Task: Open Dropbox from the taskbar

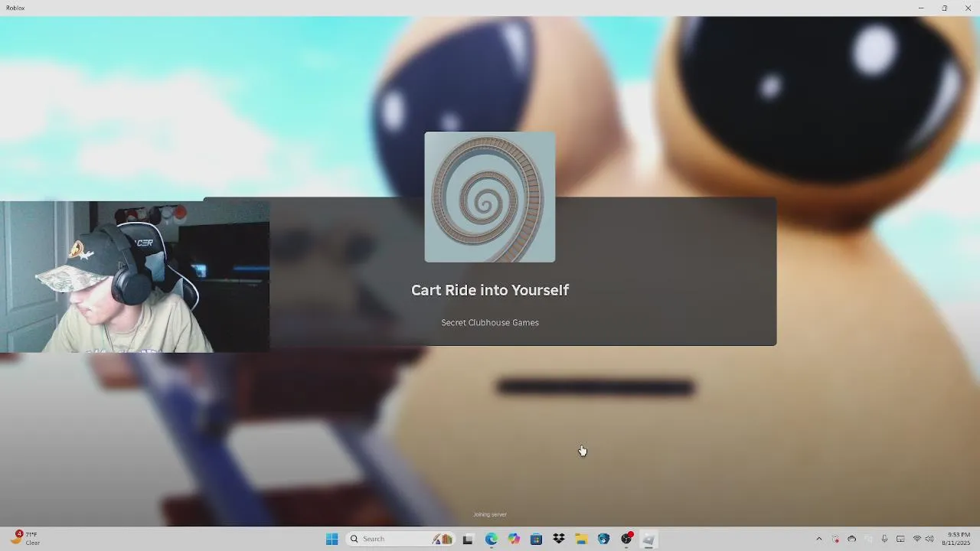Action: [559, 539]
